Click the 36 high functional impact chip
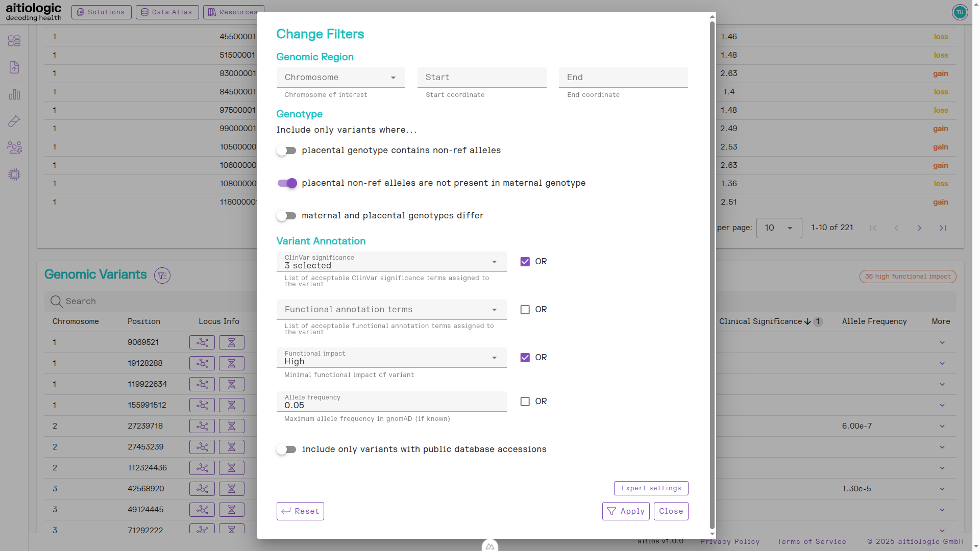 click(908, 276)
